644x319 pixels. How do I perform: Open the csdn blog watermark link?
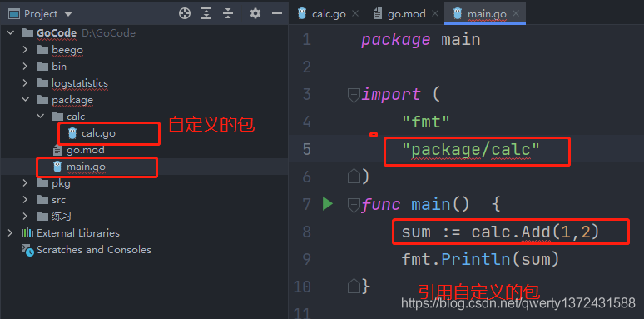518,303
